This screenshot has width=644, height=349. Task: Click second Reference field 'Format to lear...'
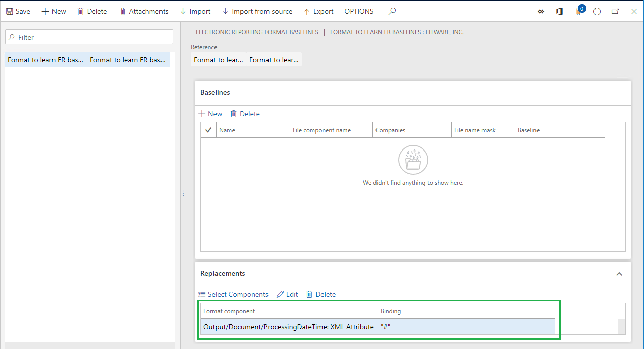(x=274, y=60)
